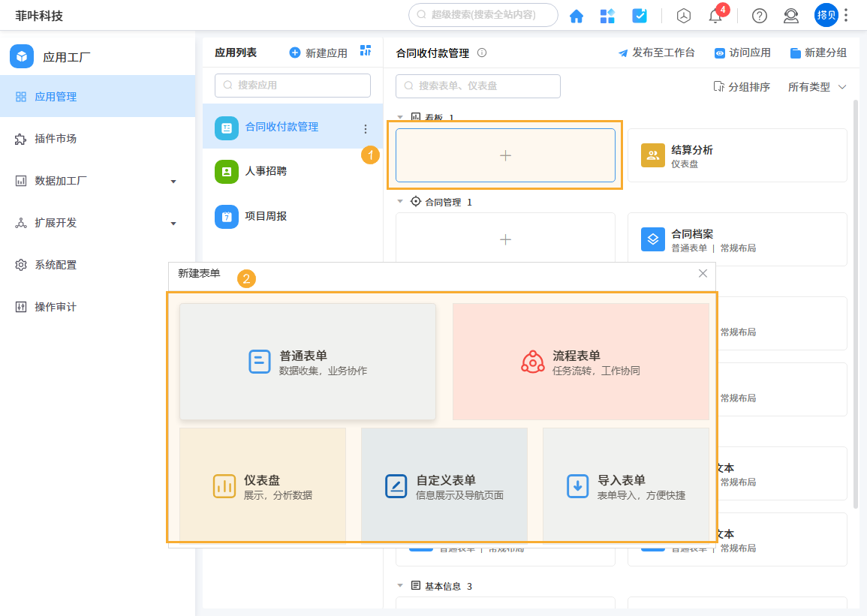
Task: Click the 新建分组 button
Action: (817, 53)
